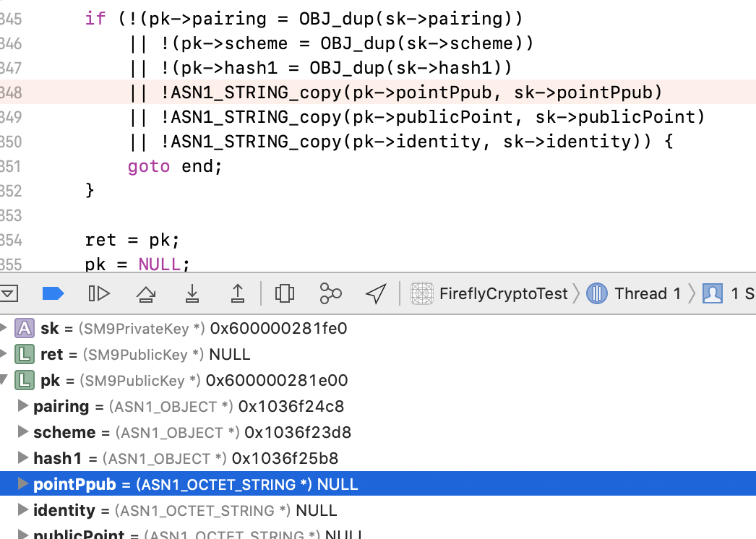
Task: Click the Step Into icon
Action: (192, 293)
